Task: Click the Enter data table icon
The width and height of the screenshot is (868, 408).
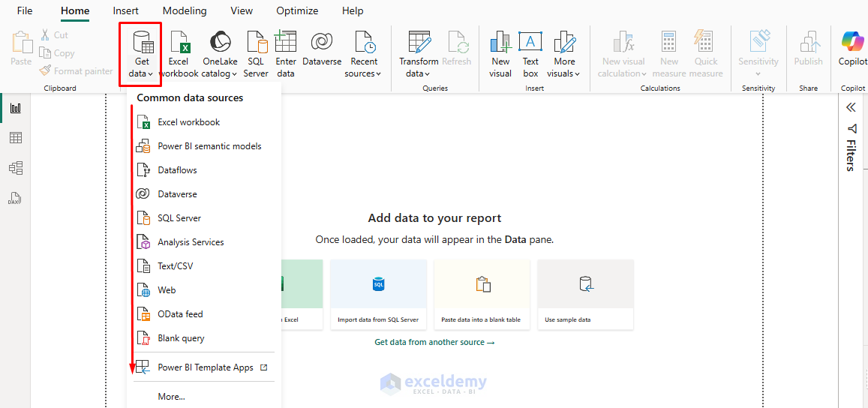Action: point(286,41)
